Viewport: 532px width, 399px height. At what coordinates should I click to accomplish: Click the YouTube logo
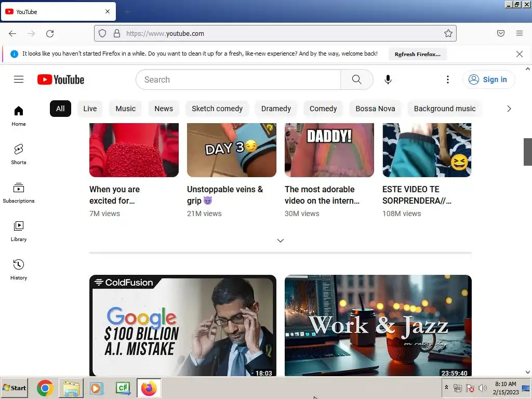coord(61,79)
